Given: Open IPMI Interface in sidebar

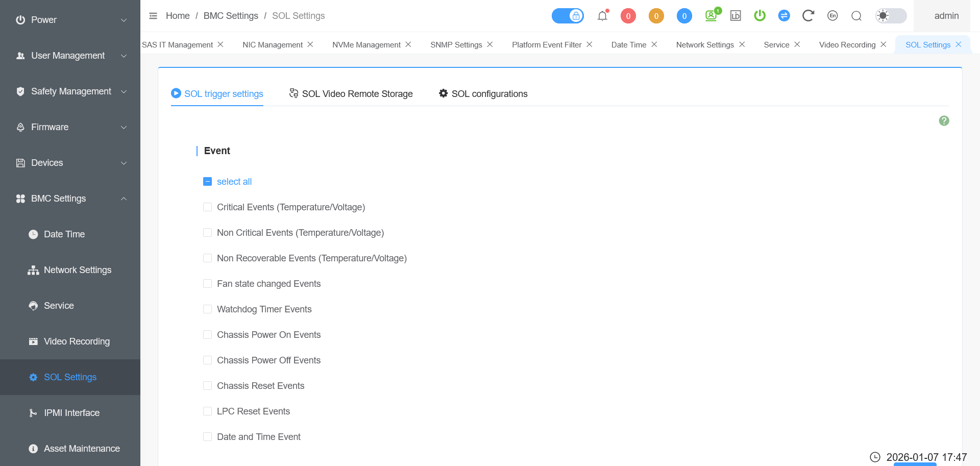Looking at the screenshot, I should point(71,413).
